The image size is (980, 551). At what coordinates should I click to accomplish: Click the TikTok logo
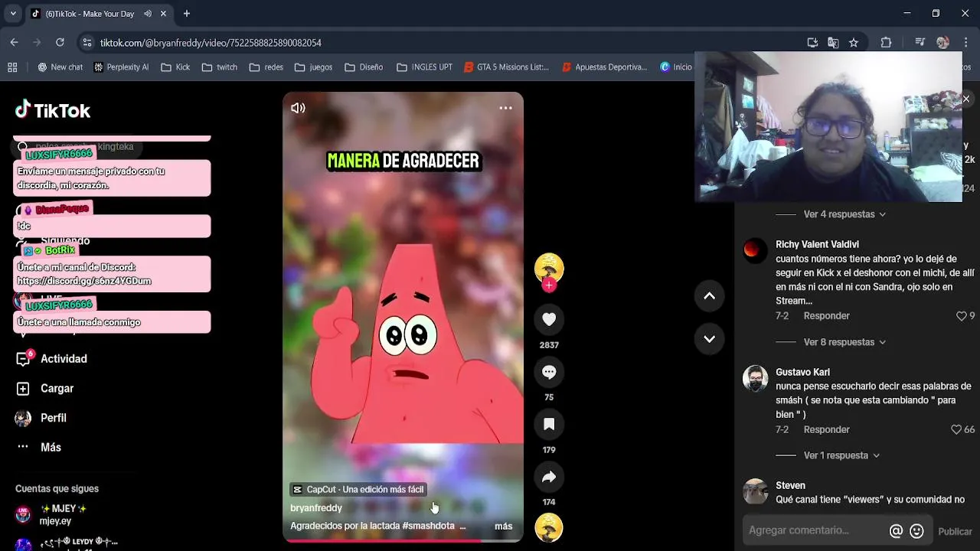pyautogui.click(x=53, y=110)
